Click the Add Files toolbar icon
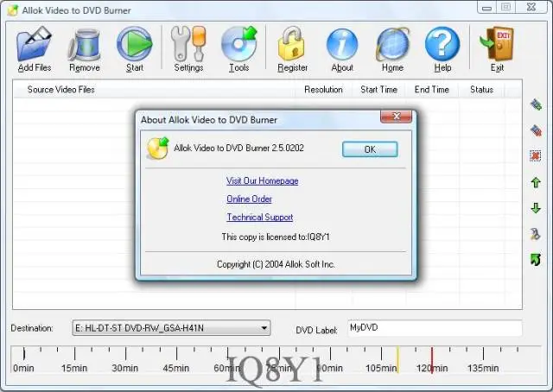This screenshot has height=392, width=553. click(x=35, y=44)
